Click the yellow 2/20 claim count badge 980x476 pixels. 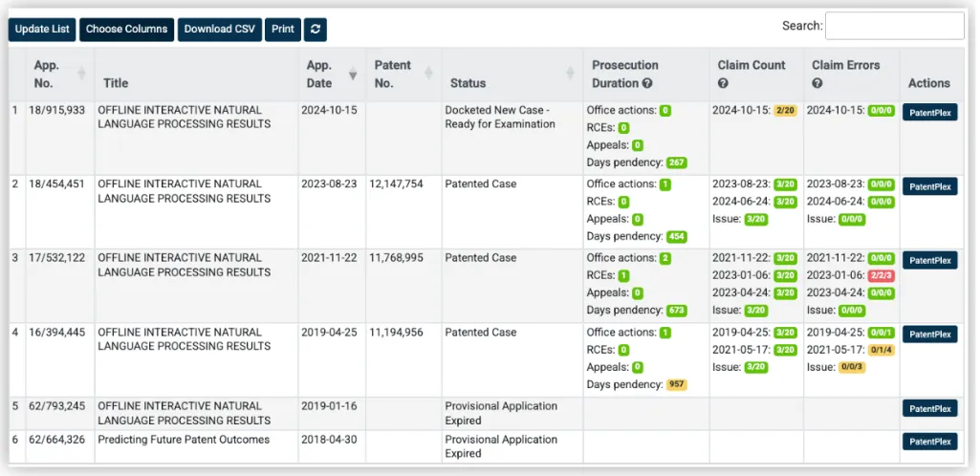pos(785,111)
